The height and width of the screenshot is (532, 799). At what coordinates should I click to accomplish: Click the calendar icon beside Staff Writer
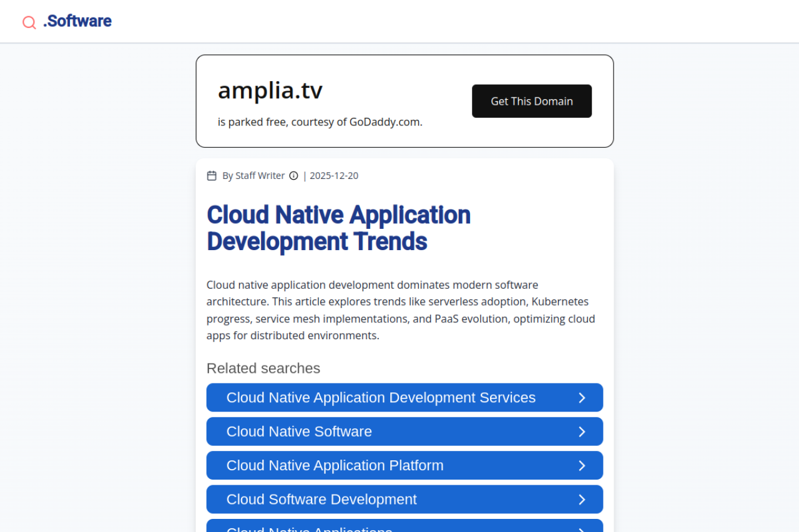[x=212, y=176]
